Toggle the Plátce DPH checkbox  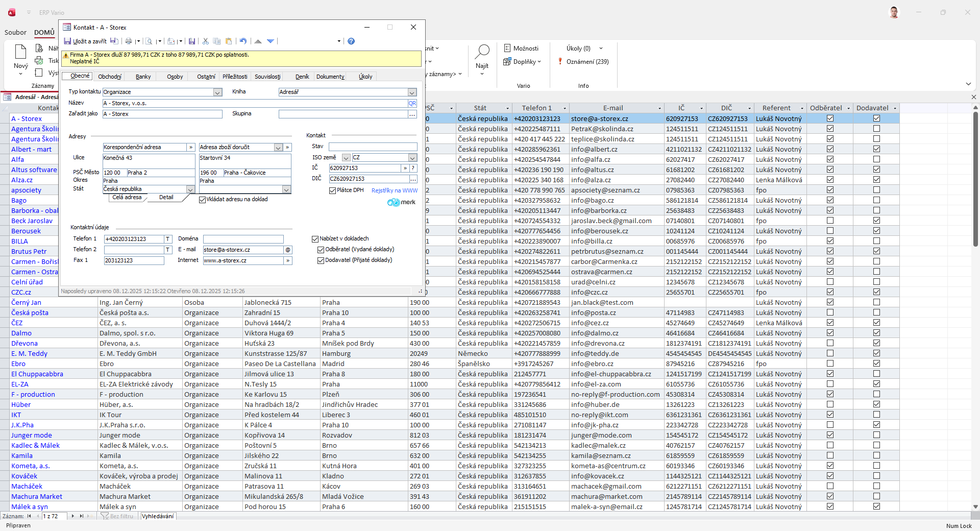[333, 190]
